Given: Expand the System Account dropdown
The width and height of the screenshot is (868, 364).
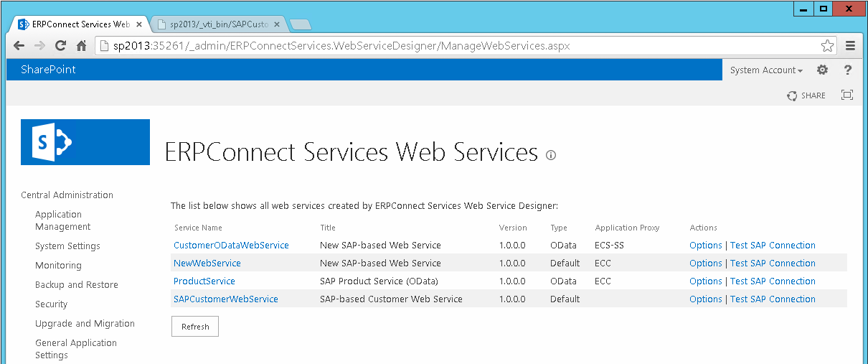Looking at the screenshot, I should point(766,70).
